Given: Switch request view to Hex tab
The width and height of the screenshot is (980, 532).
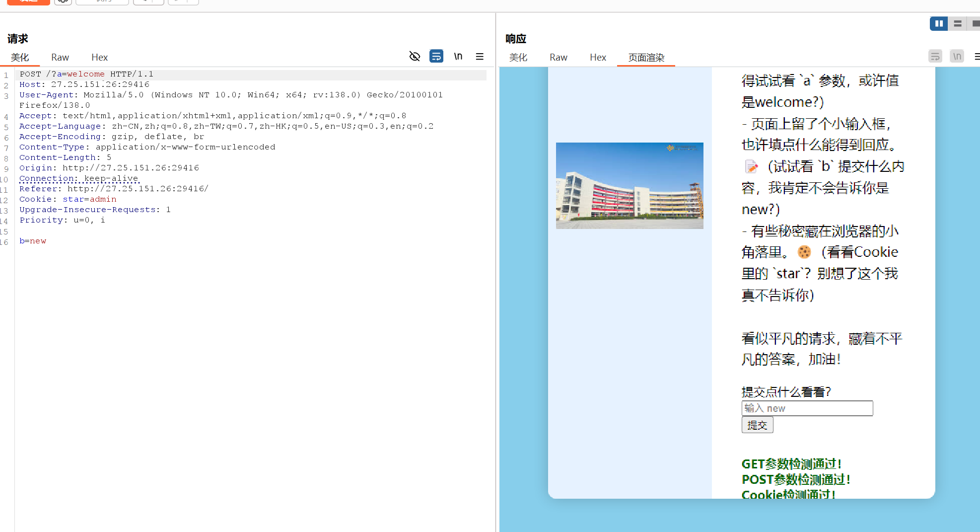Looking at the screenshot, I should [x=99, y=58].
